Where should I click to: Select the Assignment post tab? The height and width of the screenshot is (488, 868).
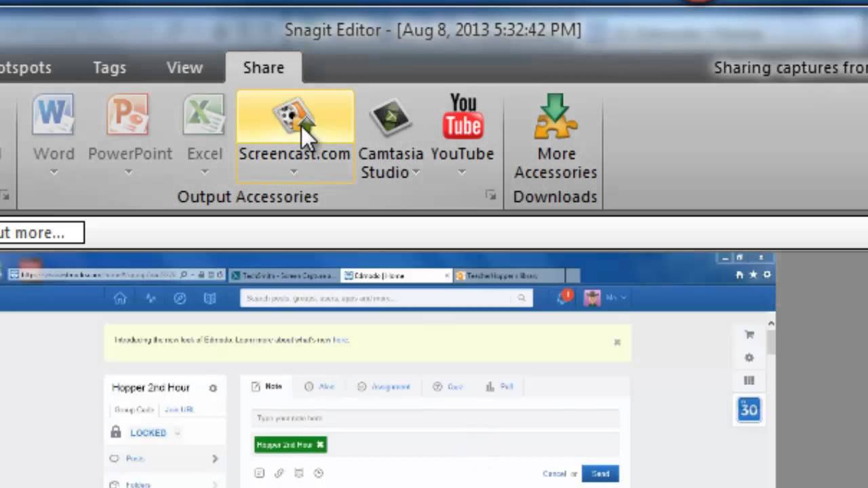tap(384, 386)
